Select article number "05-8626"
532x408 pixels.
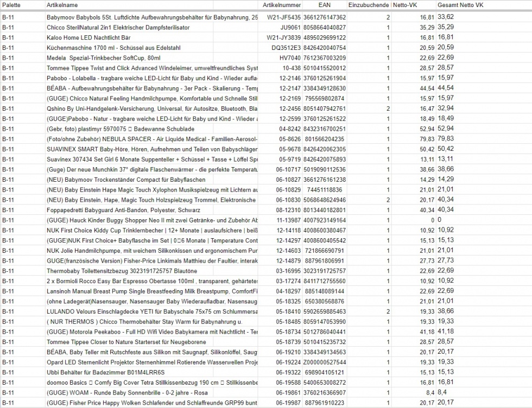point(290,139)
